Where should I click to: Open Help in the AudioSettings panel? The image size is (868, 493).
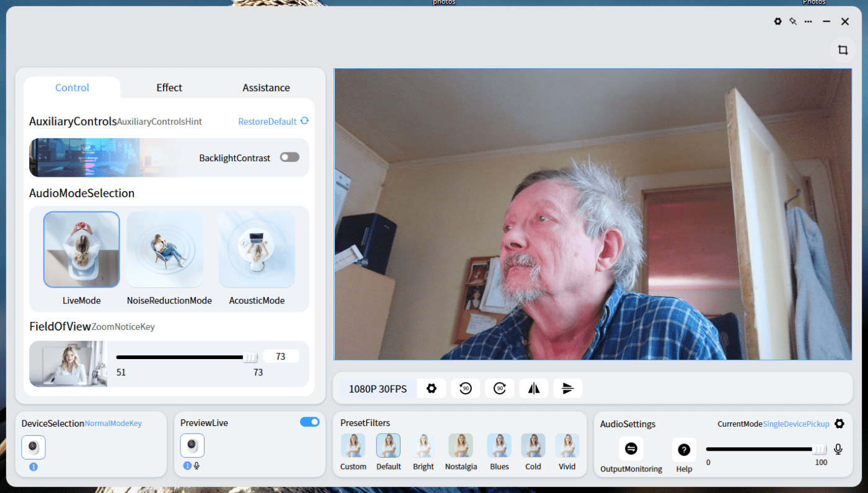click(684, 448)
